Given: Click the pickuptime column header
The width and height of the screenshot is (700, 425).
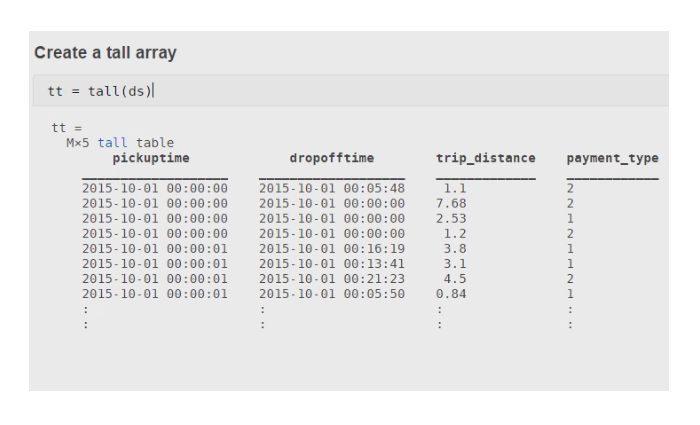Looking at the screenshot, I should (151, 158).
